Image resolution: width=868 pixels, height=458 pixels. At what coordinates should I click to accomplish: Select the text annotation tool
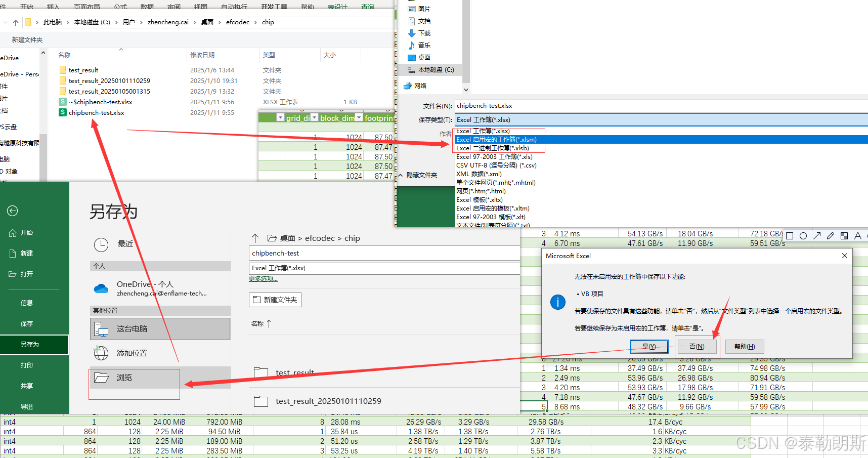click(858, 236)
